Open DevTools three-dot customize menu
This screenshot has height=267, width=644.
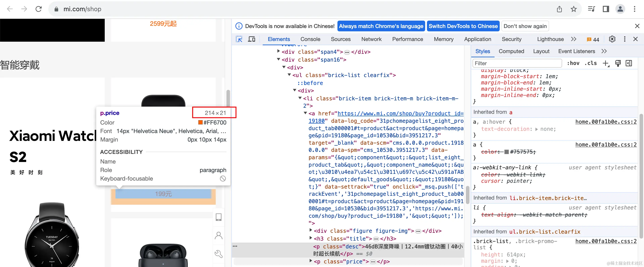(625, 39)
